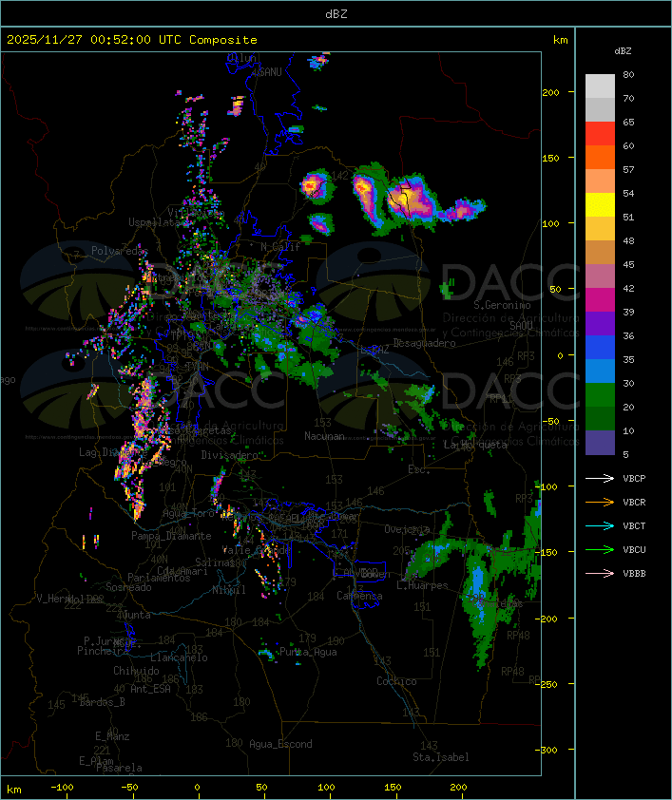
Task: Click the Agua_Escond place label
Action: tap(280, 744)
